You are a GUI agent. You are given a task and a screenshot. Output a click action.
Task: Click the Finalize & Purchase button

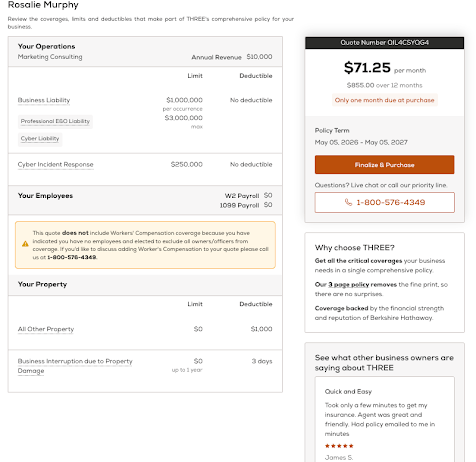[x=384, y=164]
